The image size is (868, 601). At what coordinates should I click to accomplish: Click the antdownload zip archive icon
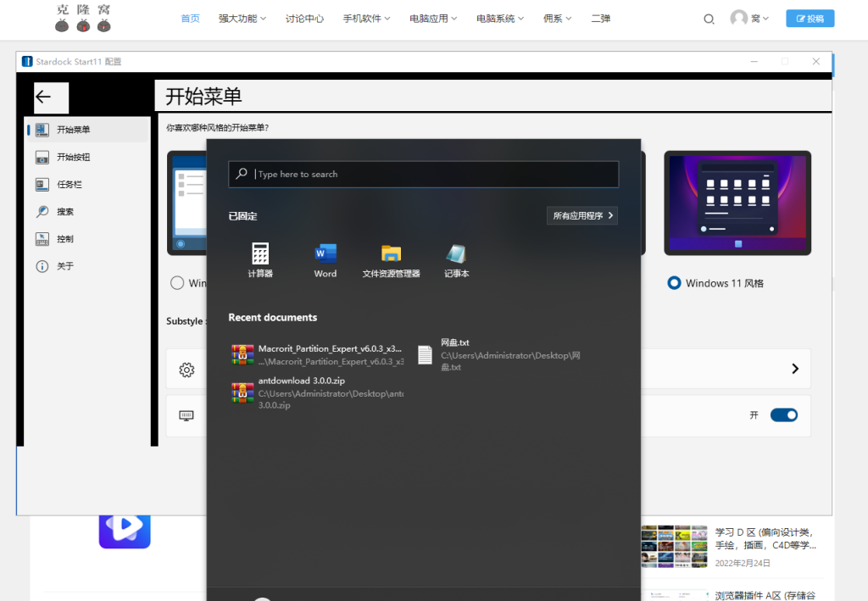click(242, 392)
